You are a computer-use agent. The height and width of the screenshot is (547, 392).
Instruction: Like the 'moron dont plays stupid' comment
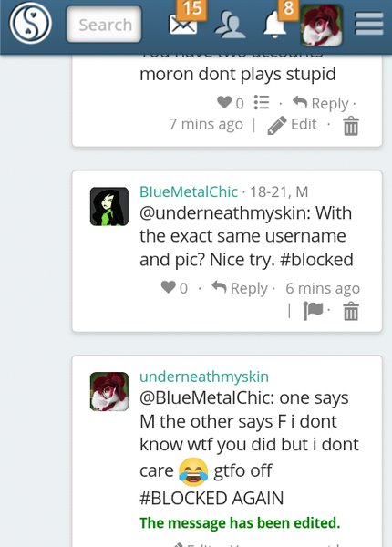point(224,102)
